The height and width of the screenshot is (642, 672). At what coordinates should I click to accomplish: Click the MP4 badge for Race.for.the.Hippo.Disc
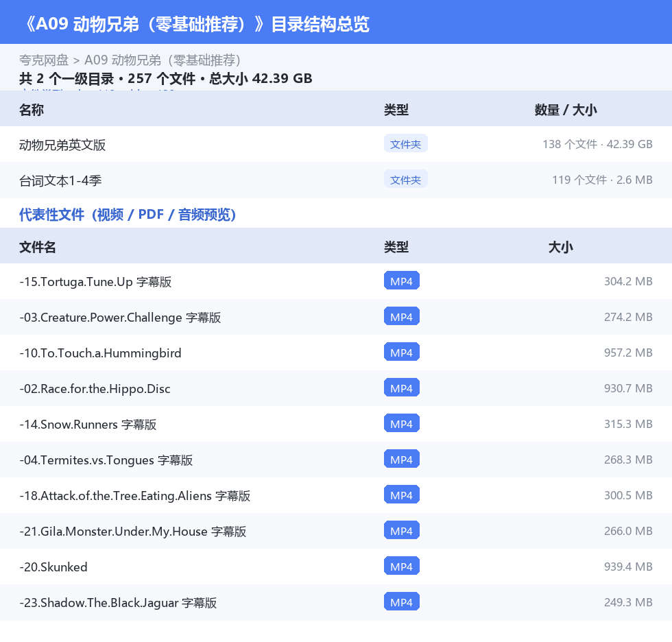(402, 388)
